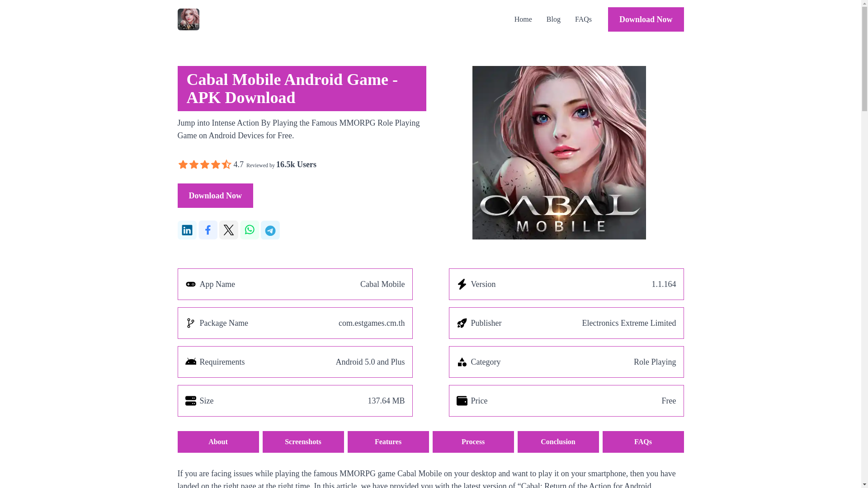The height and width of the screenshot is (488, 868).
Task: Jump to the FAQs section button
Action: 643,442
